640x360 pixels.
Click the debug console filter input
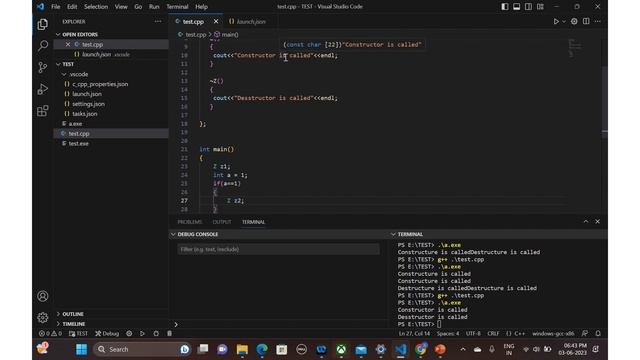click(278, 249)
